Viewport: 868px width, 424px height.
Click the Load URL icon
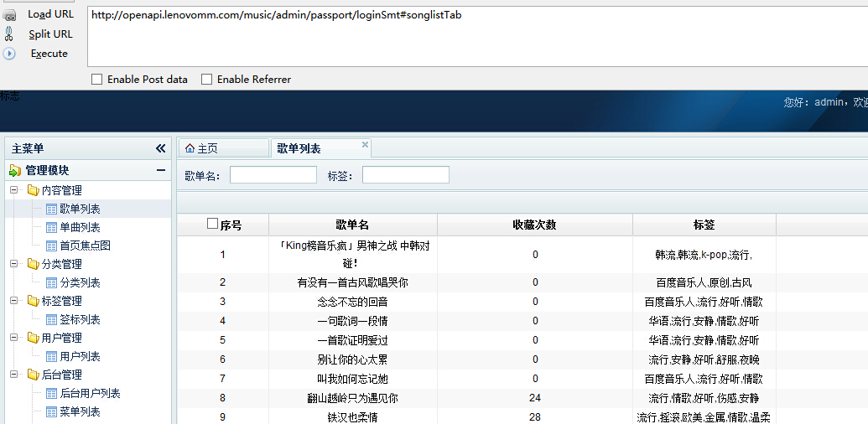click(x=9, y=14)
